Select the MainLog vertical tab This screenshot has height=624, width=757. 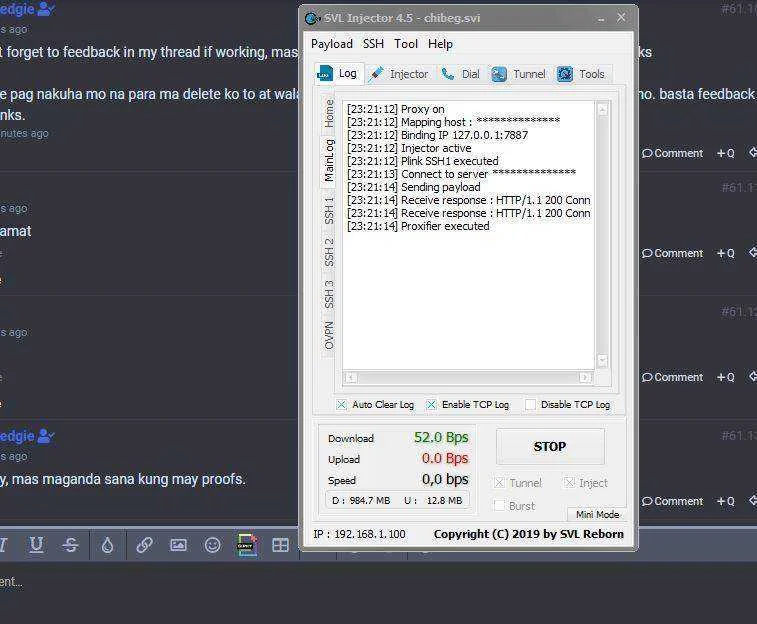tap(329, 160)
